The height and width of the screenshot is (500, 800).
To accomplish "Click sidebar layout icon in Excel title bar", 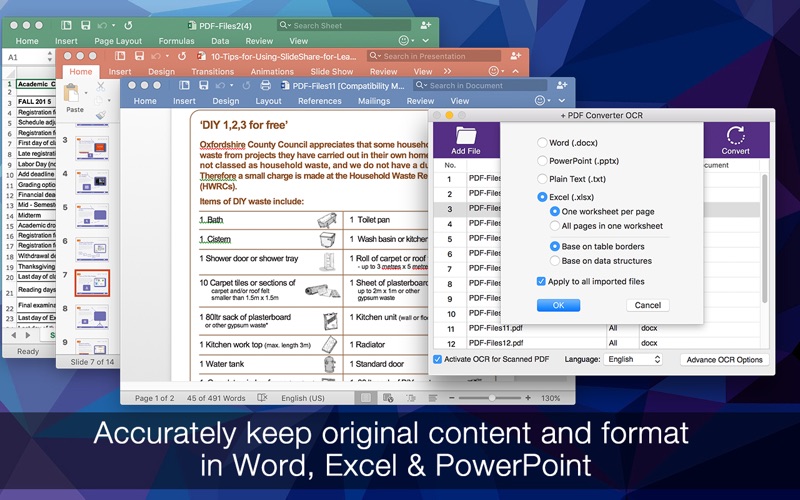I will pos(66,25).
